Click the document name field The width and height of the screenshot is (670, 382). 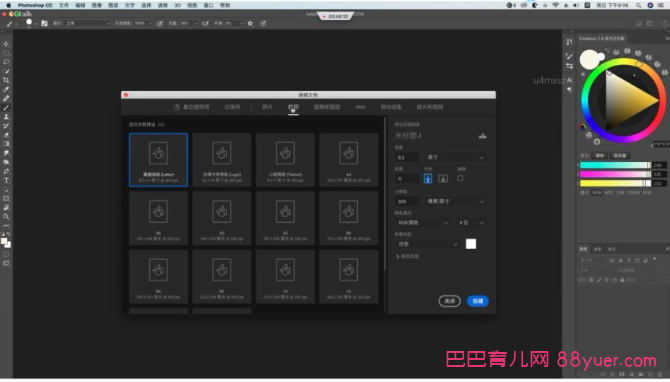click(x=435, y=136)
